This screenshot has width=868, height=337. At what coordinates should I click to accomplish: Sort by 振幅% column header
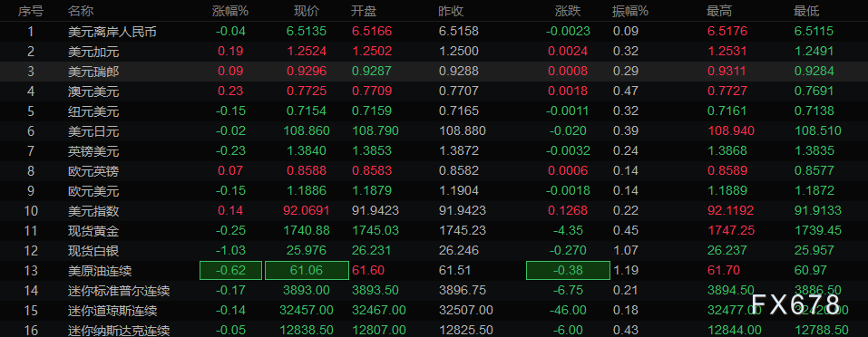click(x=630, y=11)
